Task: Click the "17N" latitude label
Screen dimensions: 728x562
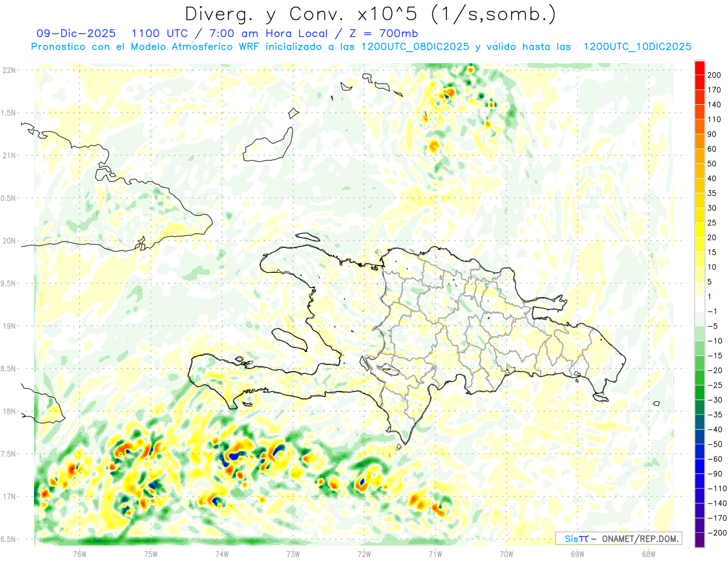Action: pyautogui.click(x=10, y=497)
